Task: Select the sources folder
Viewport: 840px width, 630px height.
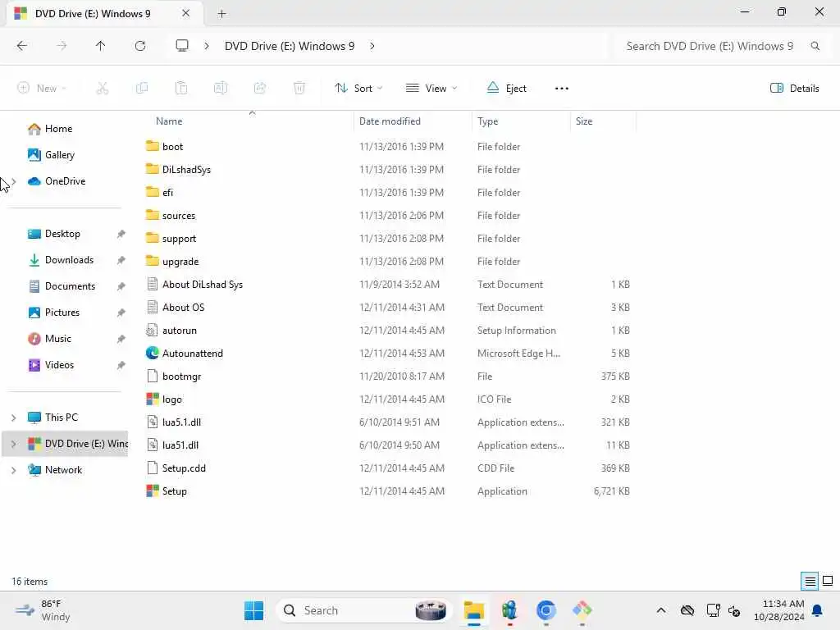Action: (171, 216)
